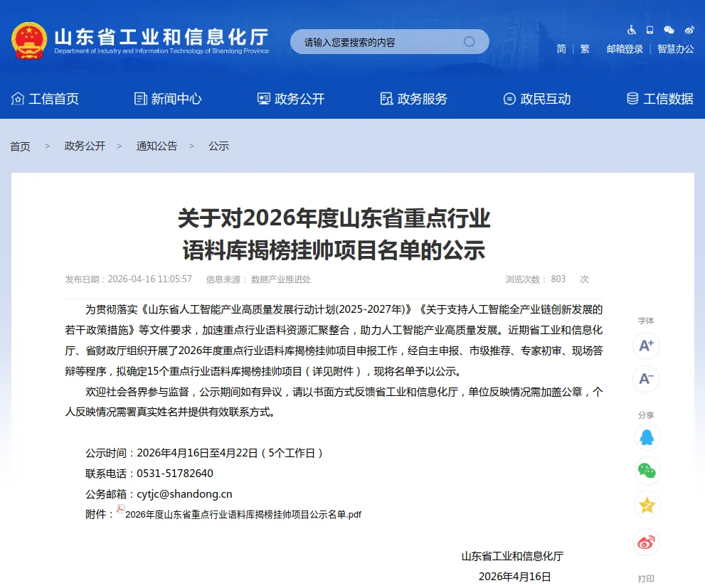Click the department title 山东省工业和信息化厅 header
The image size is (705, 588).
click(161, 37)
